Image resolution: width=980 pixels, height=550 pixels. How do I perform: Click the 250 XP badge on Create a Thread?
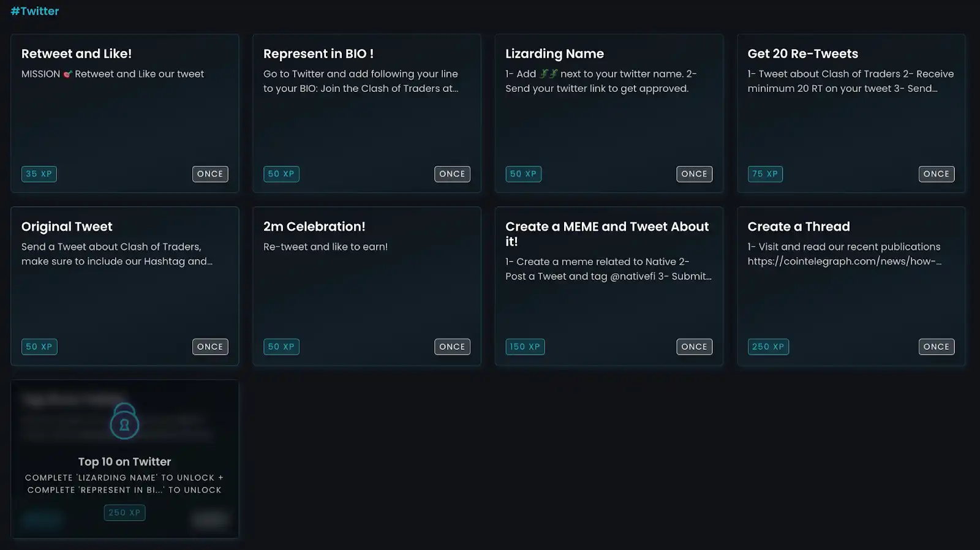pos(768,347)
